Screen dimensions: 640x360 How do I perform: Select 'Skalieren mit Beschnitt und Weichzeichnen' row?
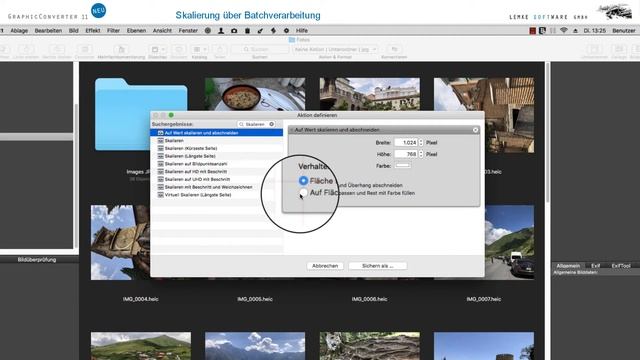pos(216,187)
